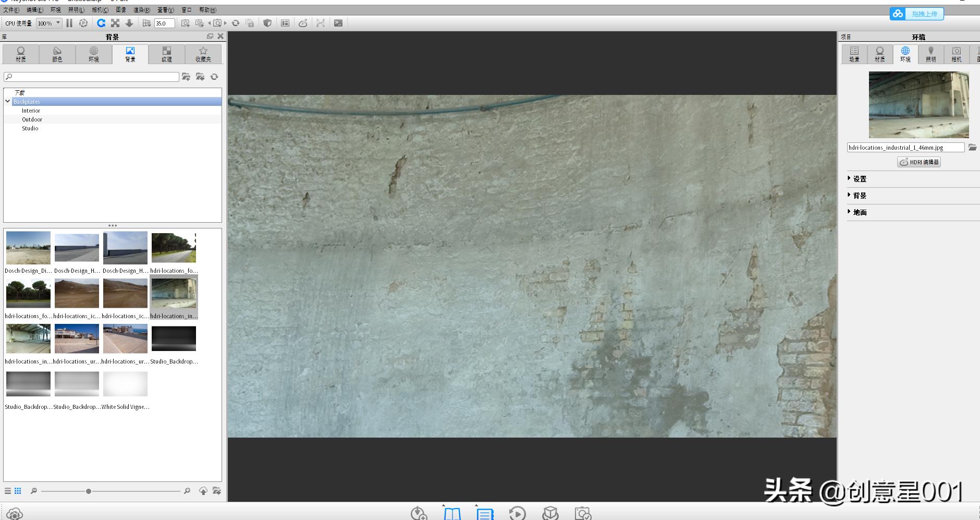
Task: Open the cloud library icon at bottom left
Action: [15, 514]
